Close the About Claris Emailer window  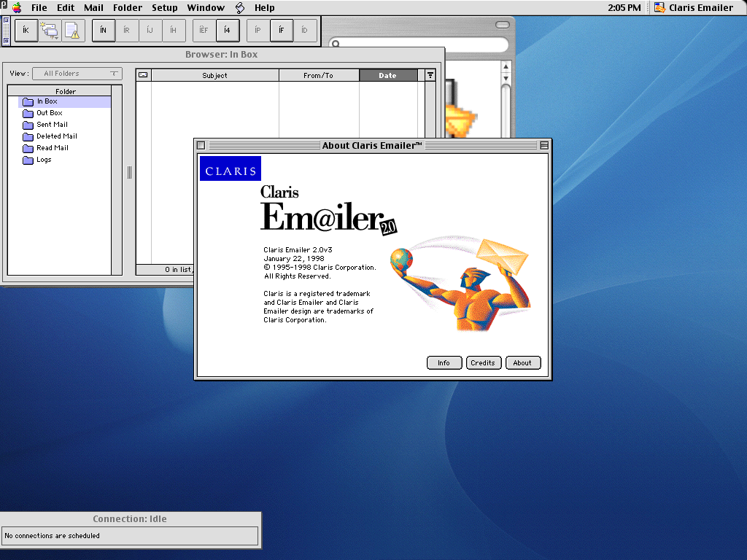201,145
